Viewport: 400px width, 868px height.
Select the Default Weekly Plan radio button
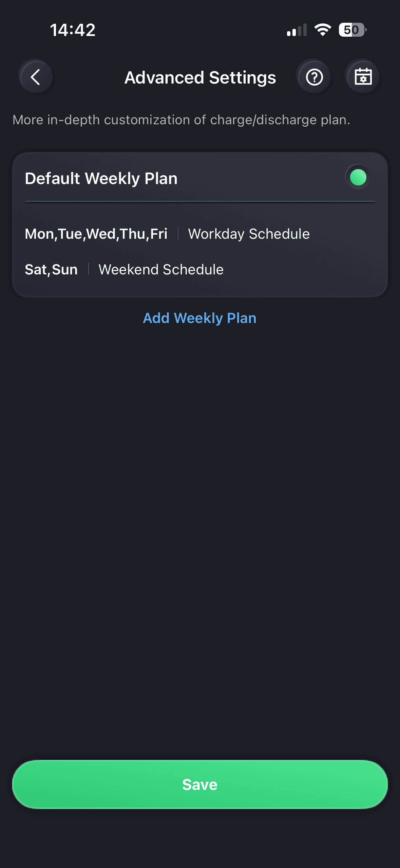click(358, 177)
